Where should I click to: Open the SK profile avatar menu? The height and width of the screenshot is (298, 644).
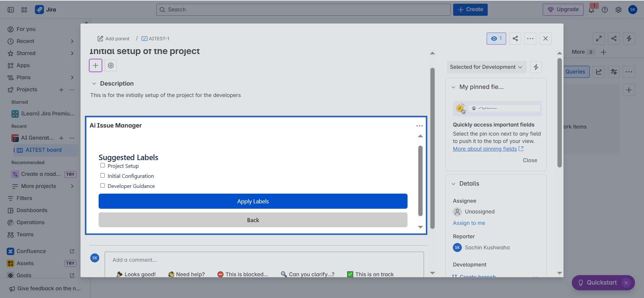click(633, 10)
